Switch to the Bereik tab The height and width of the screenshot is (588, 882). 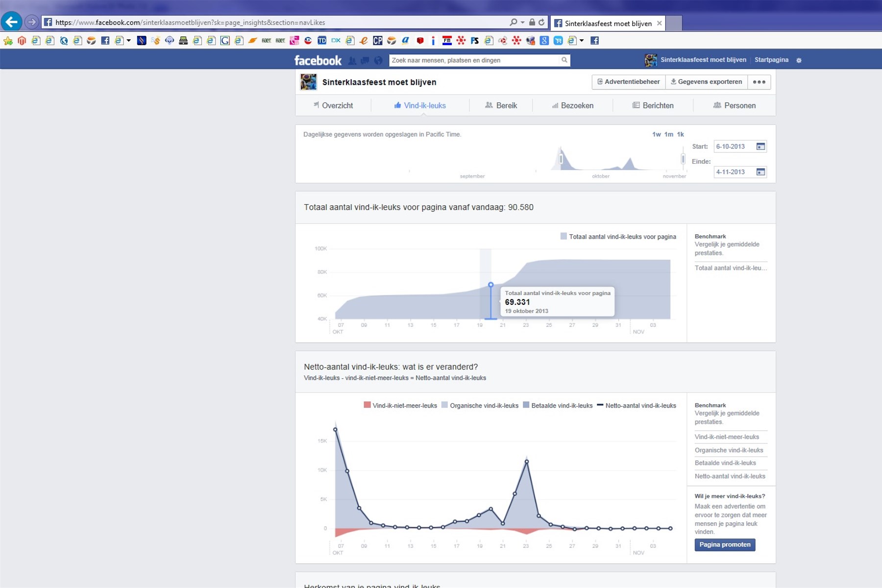501,105
